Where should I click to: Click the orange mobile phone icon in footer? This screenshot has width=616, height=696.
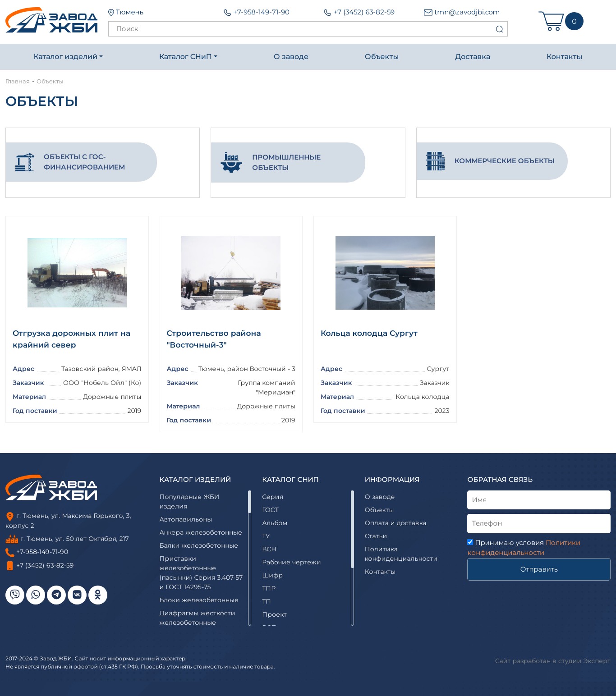pos(10,566)
